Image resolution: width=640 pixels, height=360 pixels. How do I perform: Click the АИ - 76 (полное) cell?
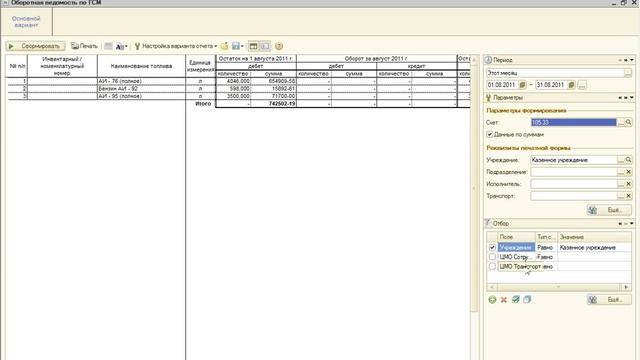(141, 81)
